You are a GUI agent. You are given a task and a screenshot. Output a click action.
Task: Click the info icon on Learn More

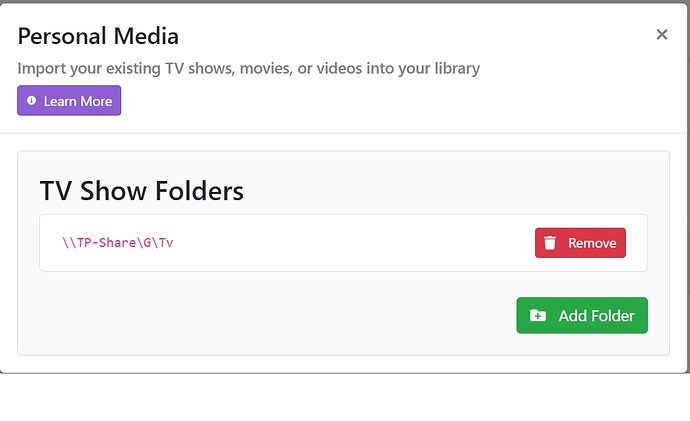coord(32,101)
